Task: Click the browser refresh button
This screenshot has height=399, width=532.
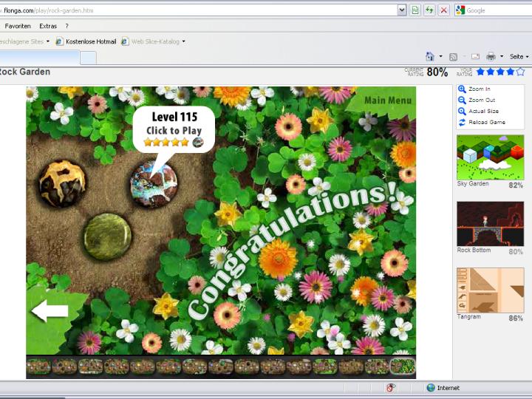Action: (x=429, y=10)
